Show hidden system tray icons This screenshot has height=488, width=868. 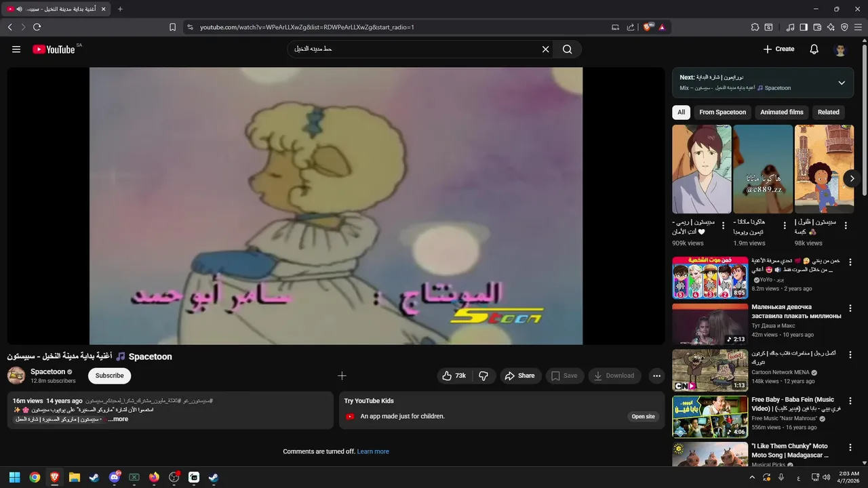coord(751,477)
